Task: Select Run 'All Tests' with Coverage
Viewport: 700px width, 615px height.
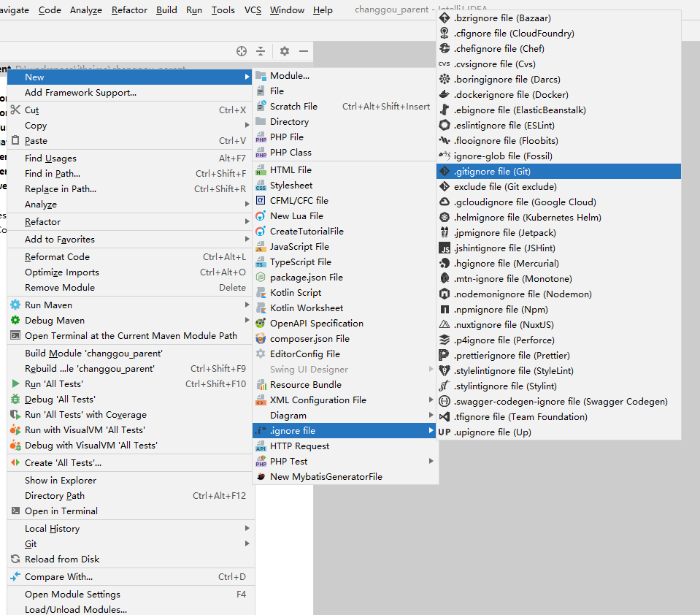Action: click(131, 414)
